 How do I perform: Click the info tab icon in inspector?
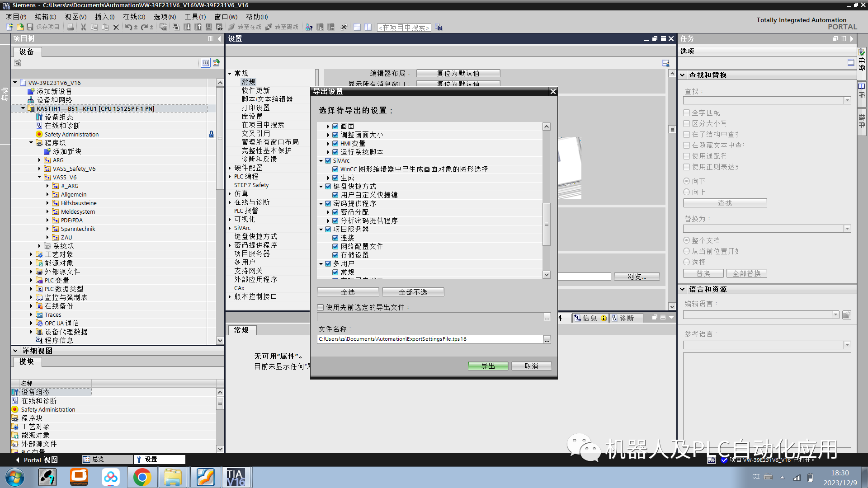[577, 318]
